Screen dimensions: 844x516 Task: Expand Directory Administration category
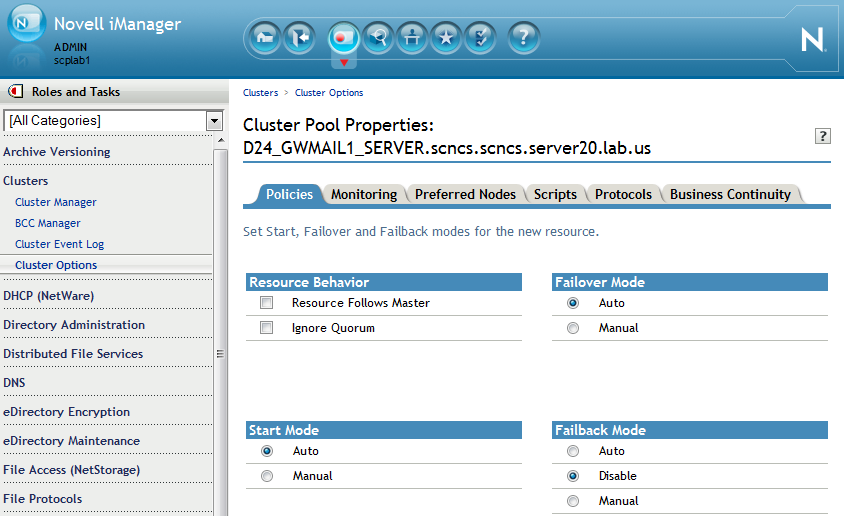[x=74, y=325]
